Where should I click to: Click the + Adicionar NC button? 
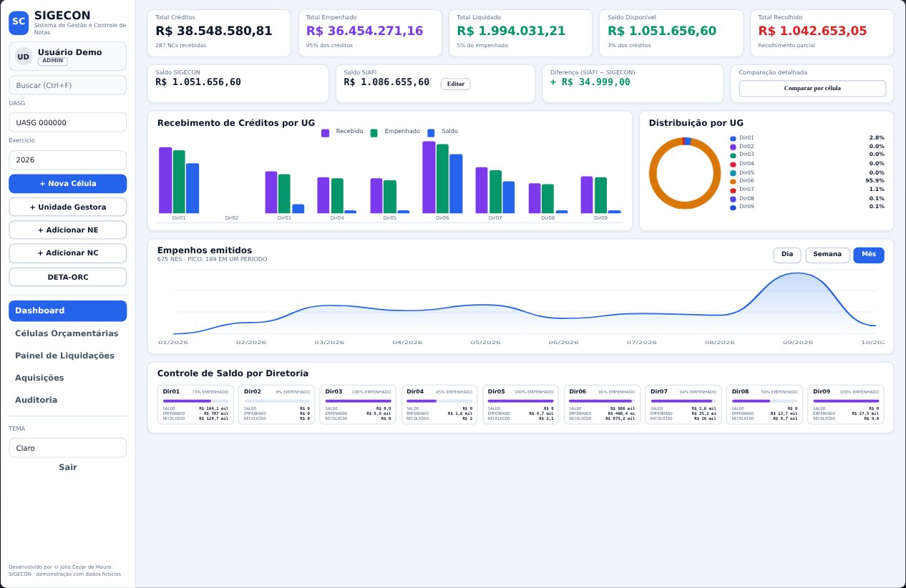point(67,253)
